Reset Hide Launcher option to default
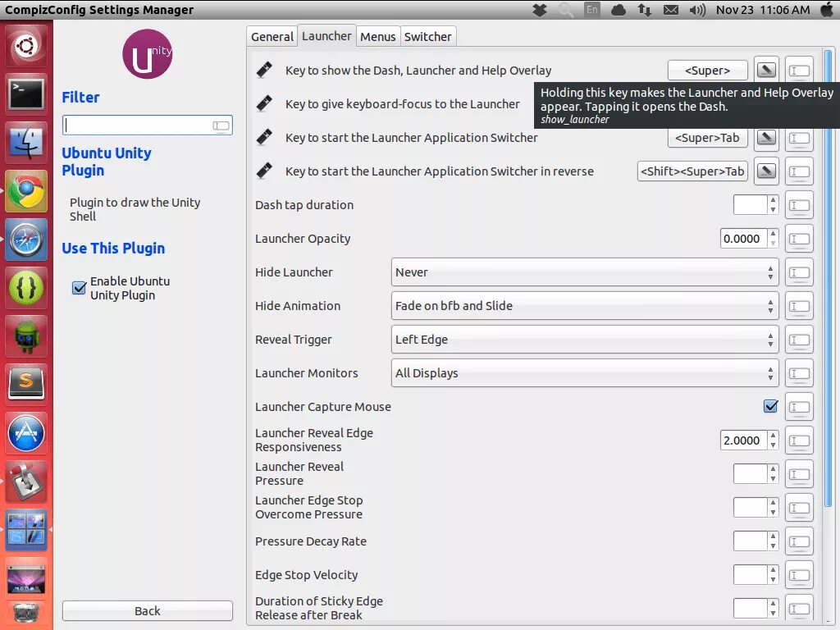This screenshot has width=840, height=630. (x=799, y=272)
